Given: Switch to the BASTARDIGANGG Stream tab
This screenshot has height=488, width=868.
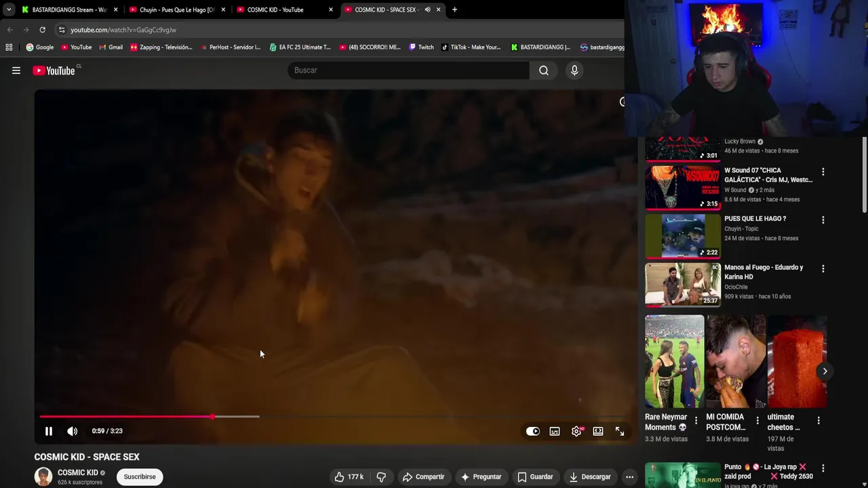Looking at the screenshot, I should [x=69, y=10].
